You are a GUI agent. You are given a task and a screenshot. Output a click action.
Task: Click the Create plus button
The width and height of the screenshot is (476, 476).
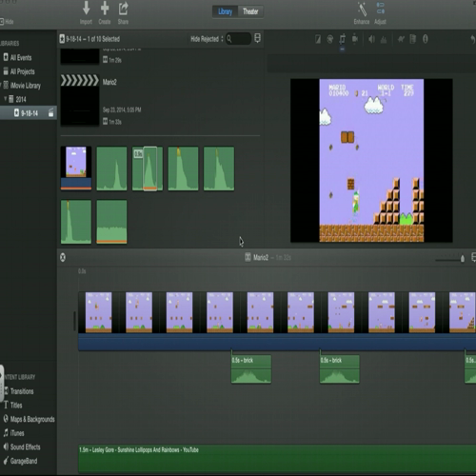105,12
